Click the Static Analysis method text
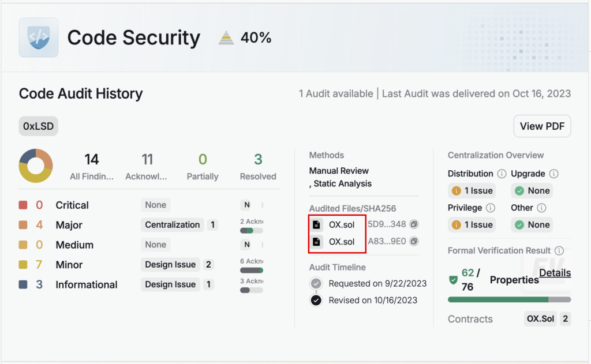 click(343, 183)
